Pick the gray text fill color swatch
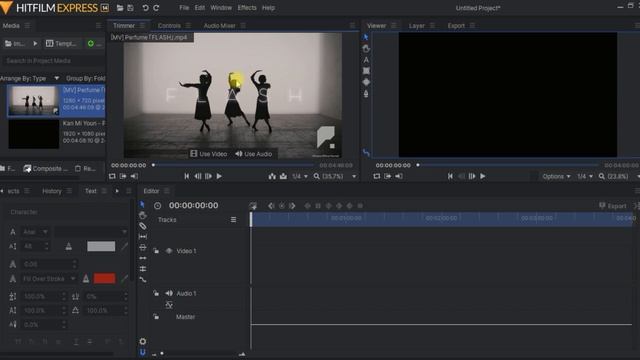640x360 pixels. (101, 246)
